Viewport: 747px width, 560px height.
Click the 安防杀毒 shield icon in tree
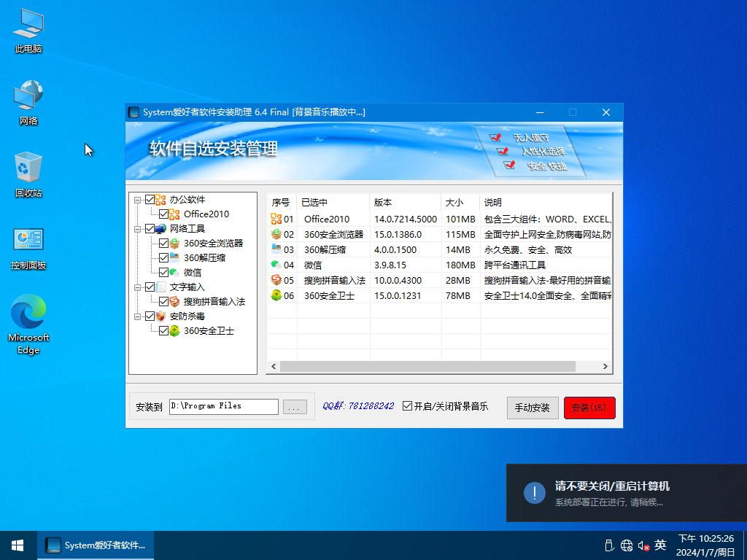click(x=160, y=316)
